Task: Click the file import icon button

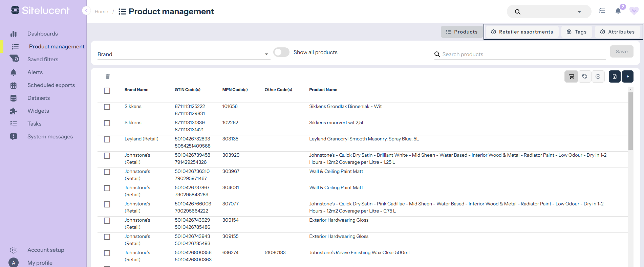Action: point(615,76)
